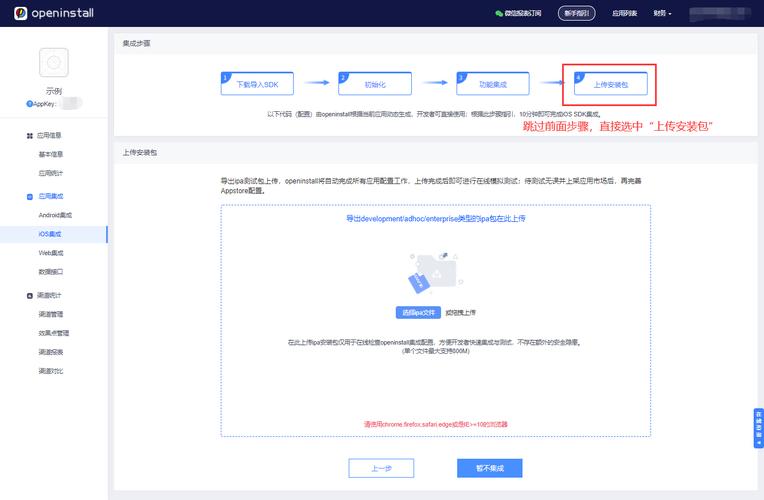Click the AppKey help question icon

30,103
